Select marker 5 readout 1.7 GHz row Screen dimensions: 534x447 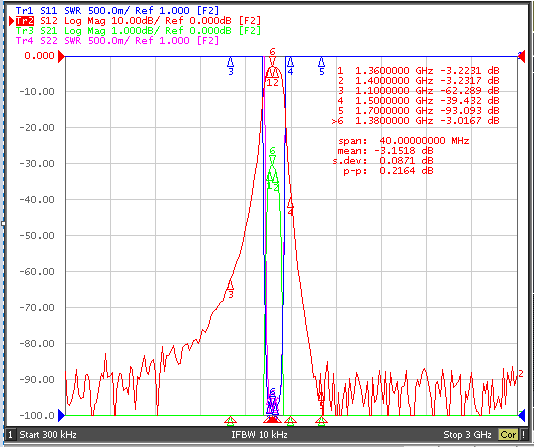pyautogui.click(x=418, y=111)
